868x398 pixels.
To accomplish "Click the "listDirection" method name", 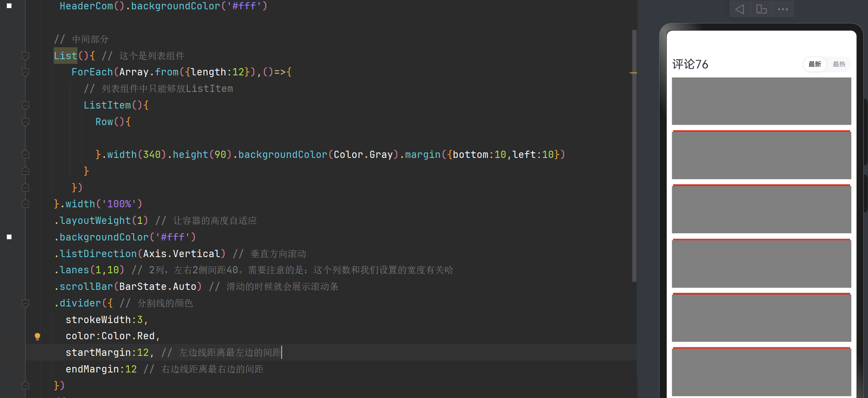I will 98,254.
